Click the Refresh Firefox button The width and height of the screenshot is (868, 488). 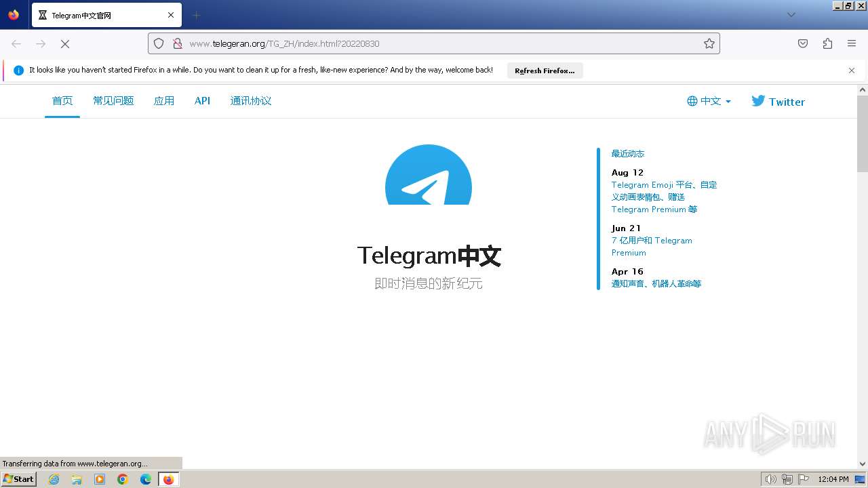click(x=545, y=70)
